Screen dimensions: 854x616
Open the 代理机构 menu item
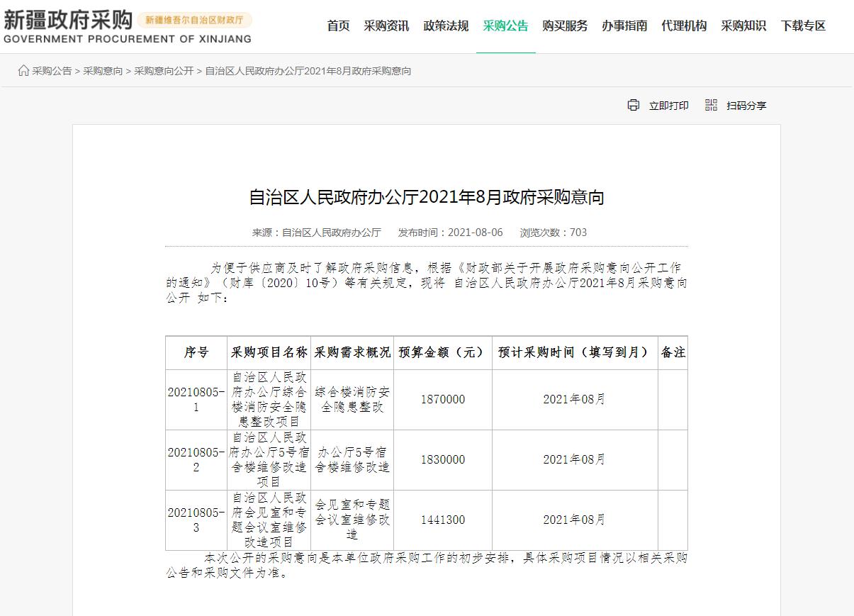tap(684, 26)
